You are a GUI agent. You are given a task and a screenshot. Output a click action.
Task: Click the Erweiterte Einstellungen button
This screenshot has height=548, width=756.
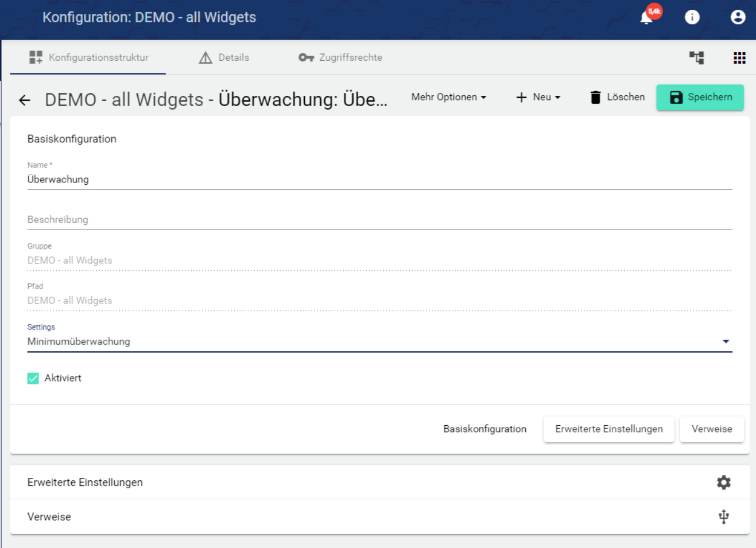[x=608, y=429]
